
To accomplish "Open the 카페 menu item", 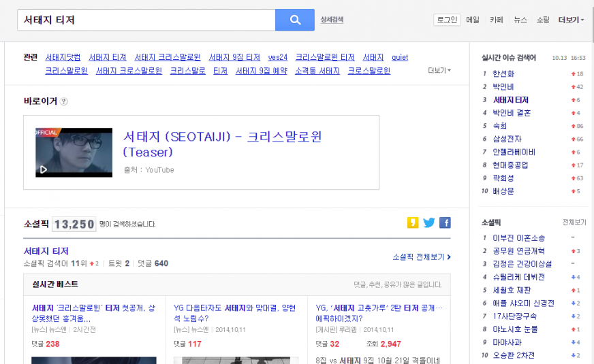I will (497, 20).
